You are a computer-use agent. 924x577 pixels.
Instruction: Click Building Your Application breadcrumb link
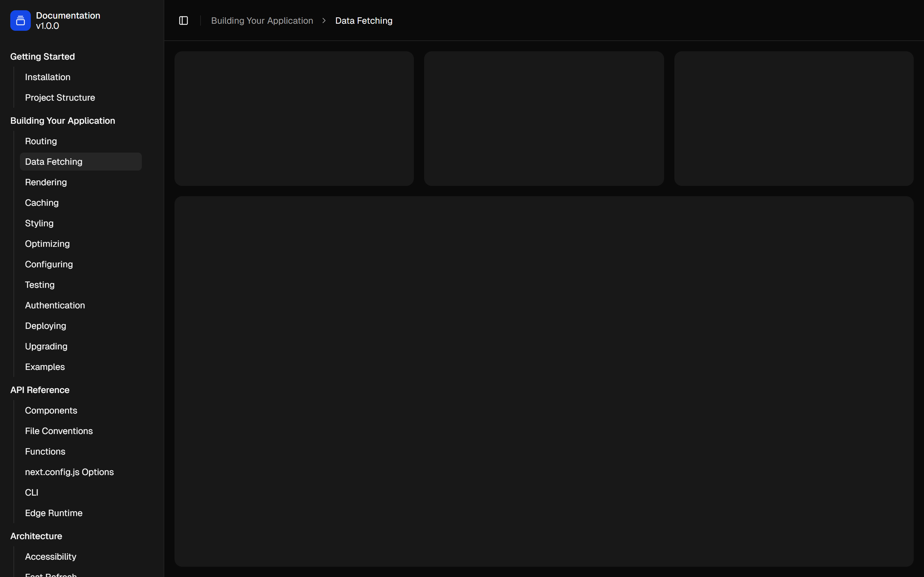tap(262, 21)
